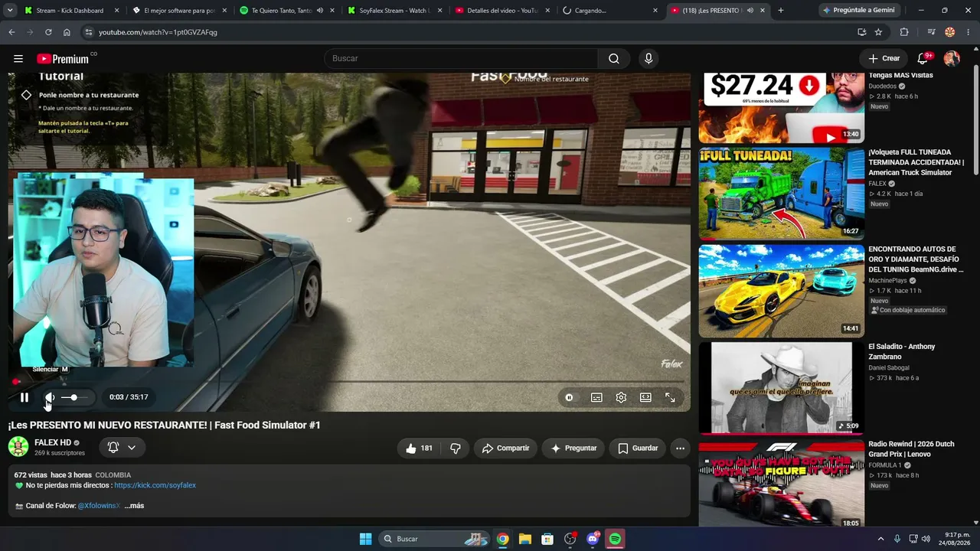Adjust the video volume slider

[74, 397]
